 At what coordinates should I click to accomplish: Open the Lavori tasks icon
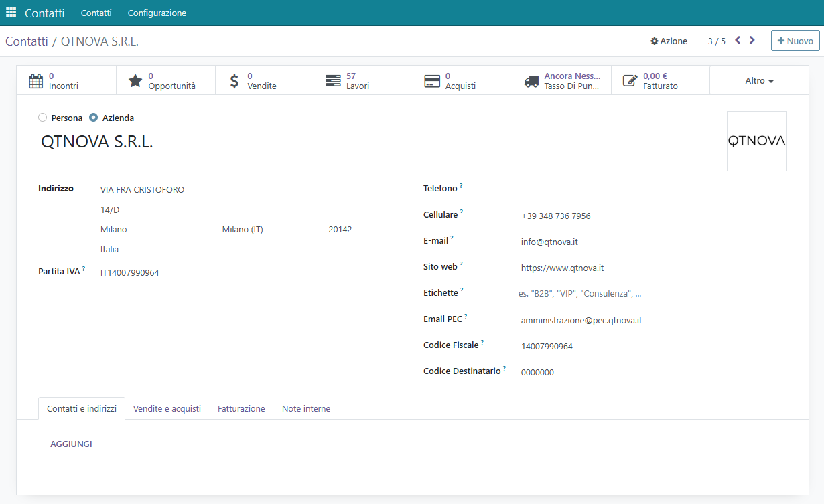(333, 81)
